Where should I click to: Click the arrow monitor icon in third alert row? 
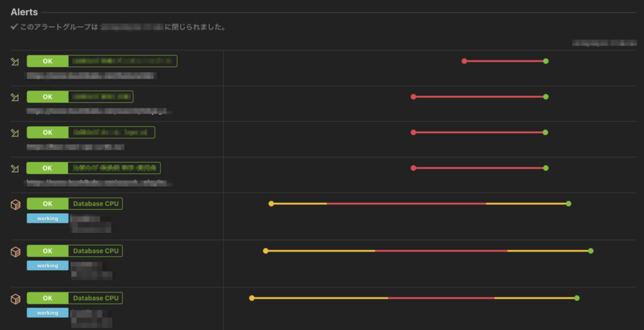tap(15, 133)
